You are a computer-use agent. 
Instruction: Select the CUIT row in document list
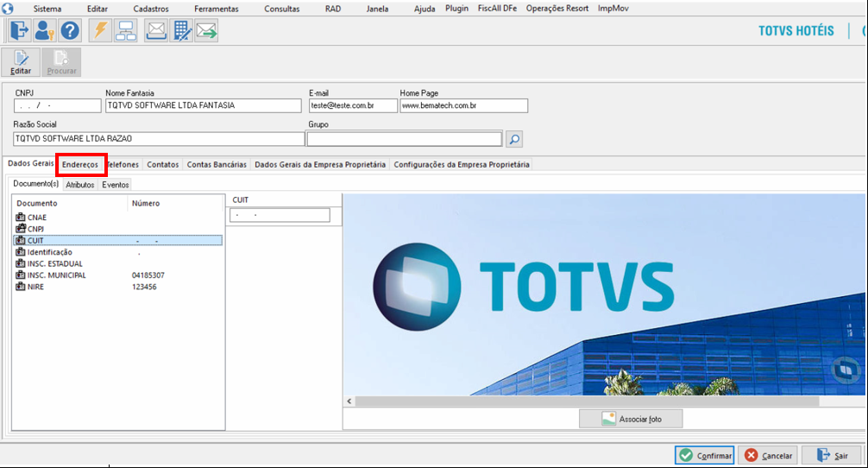[117, 240]
